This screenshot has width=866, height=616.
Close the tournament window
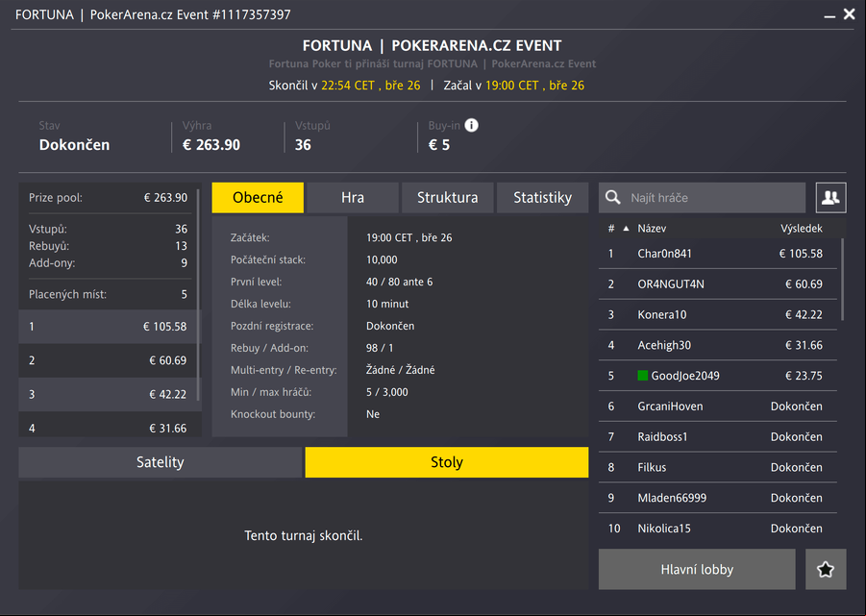click(x=850, y=13)
